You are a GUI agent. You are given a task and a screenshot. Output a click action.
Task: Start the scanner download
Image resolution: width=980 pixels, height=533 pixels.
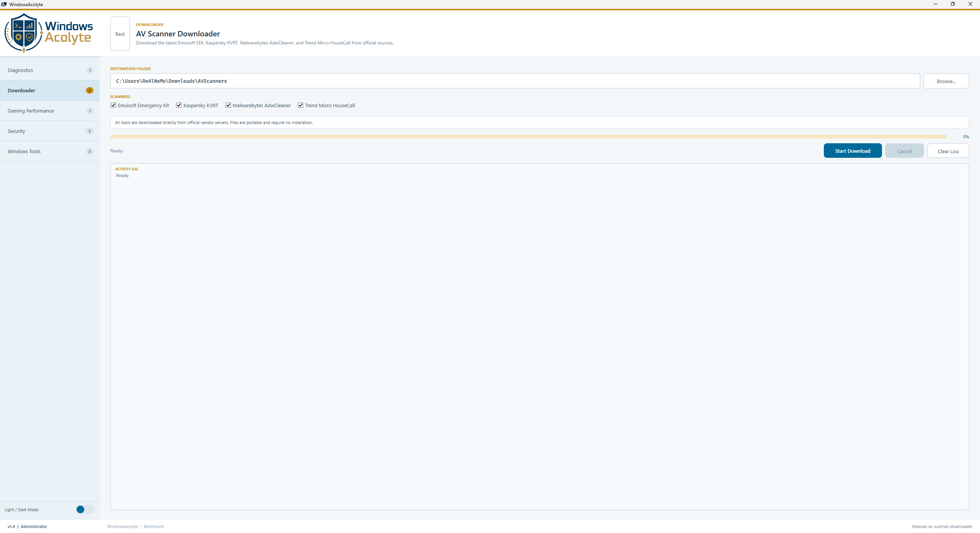pos(853,151)
